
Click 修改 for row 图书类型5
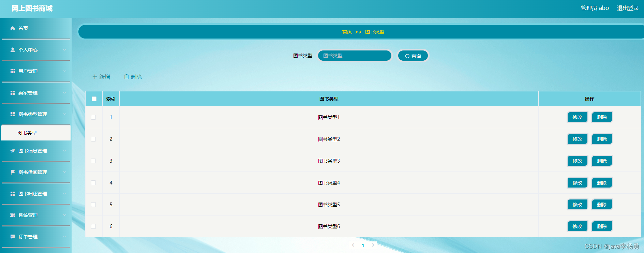(578, 205)
